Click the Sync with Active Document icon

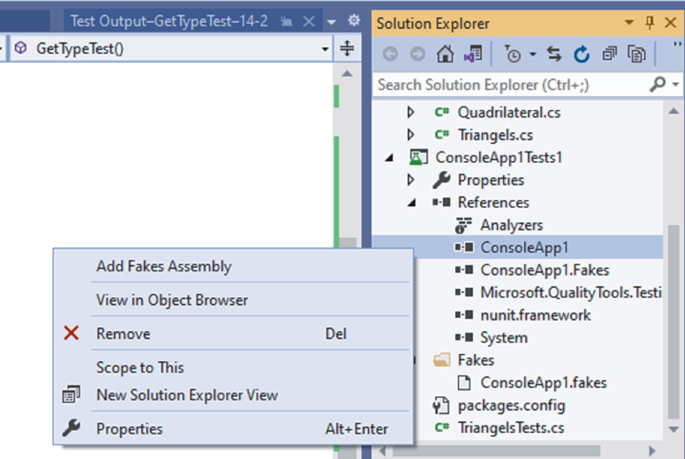click(x=556, y=53)
